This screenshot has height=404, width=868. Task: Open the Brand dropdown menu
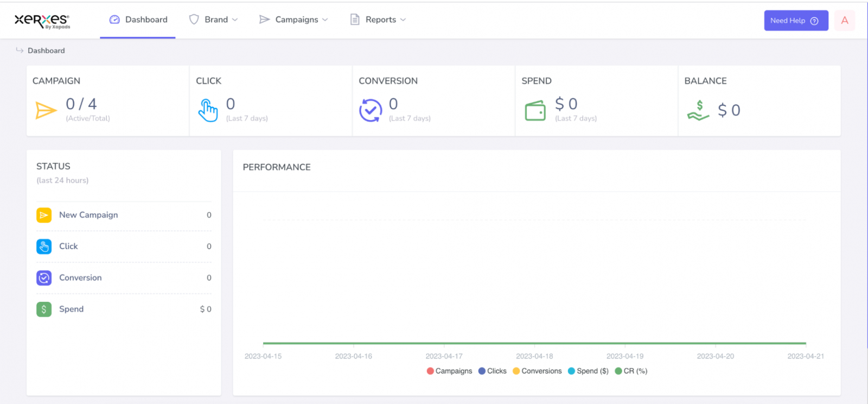click(214, 20)
